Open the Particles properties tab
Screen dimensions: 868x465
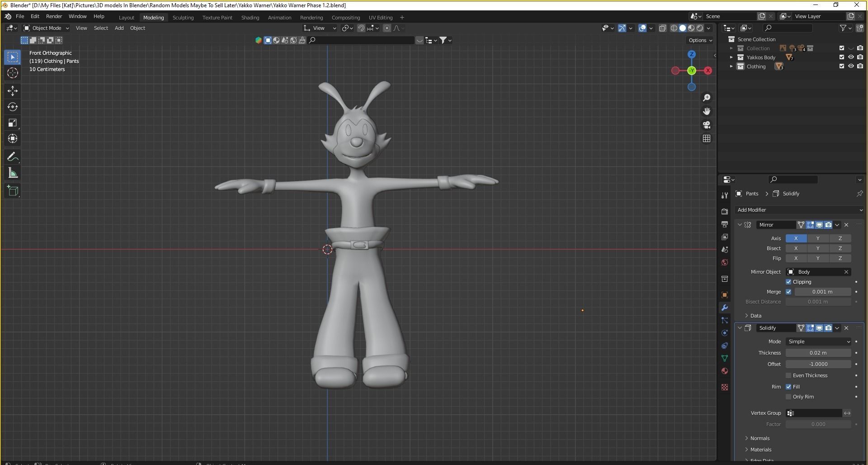[x=725, y=320]
